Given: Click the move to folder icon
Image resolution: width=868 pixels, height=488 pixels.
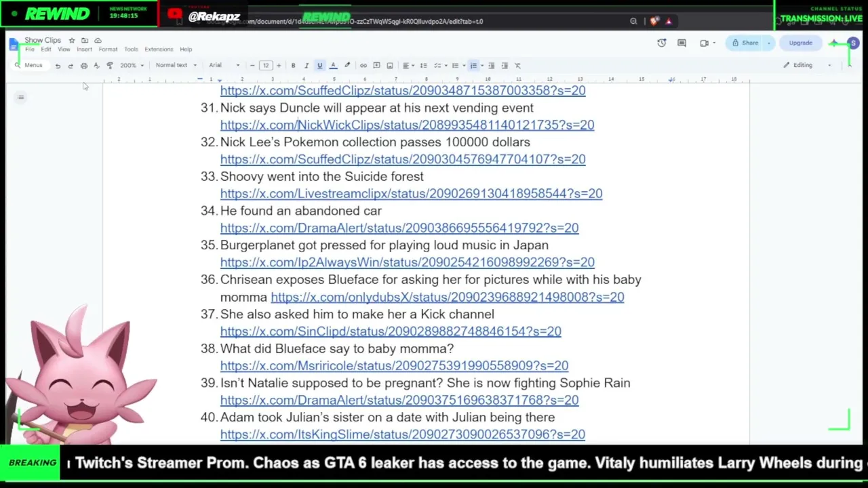Looking at the screenshot, I should [x=85, y=41].
